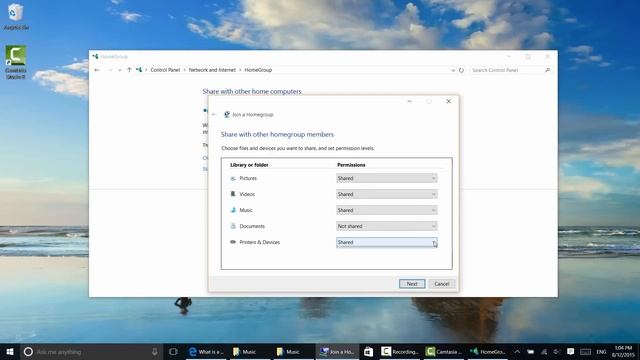
Task: Switch to Camtasia taskbar item
Action: pos(444,351)
